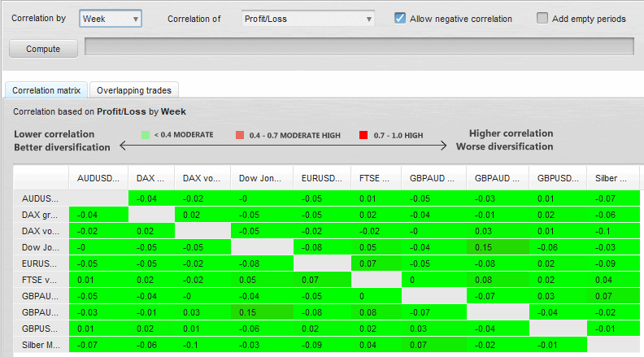Click the computation progress bar
Image resolution: width=644 pixels, height=357 pixels.
pyautogui.click(x=359, y=46)
